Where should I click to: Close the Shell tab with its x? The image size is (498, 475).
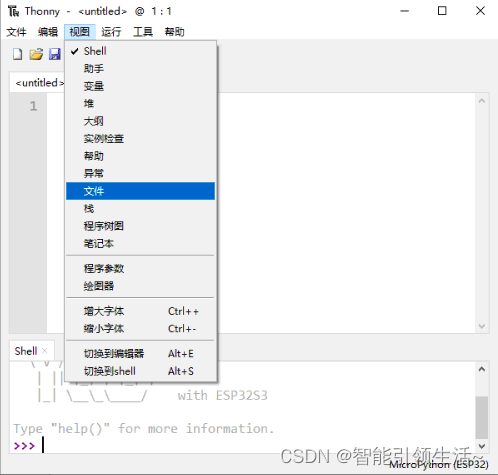pyautogui.click(x=45, y=351)
